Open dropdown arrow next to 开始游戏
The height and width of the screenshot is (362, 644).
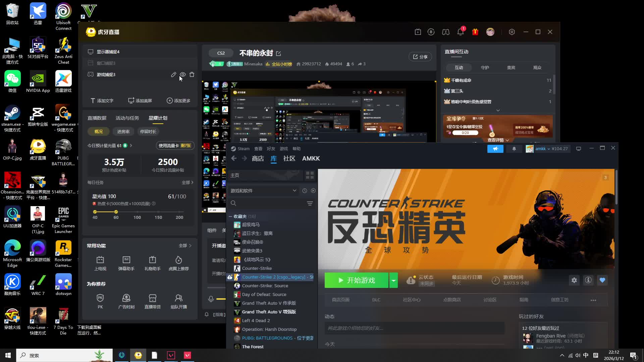point(393,280)
